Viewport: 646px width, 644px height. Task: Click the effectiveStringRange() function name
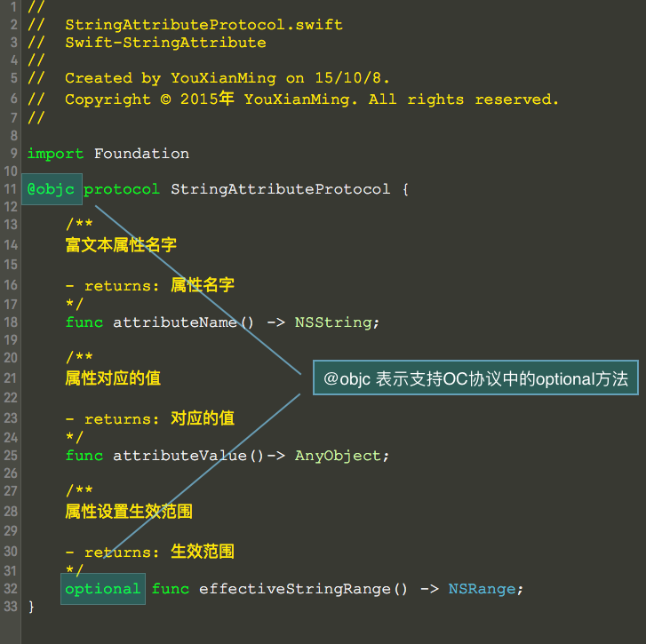point(303,589)
